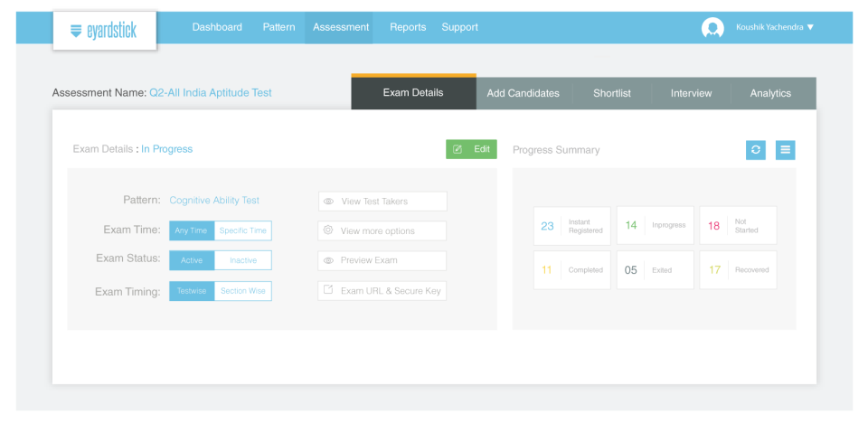The image size is (868, 432).
Task: Open the Interview tab
Action: coord(692,93)
